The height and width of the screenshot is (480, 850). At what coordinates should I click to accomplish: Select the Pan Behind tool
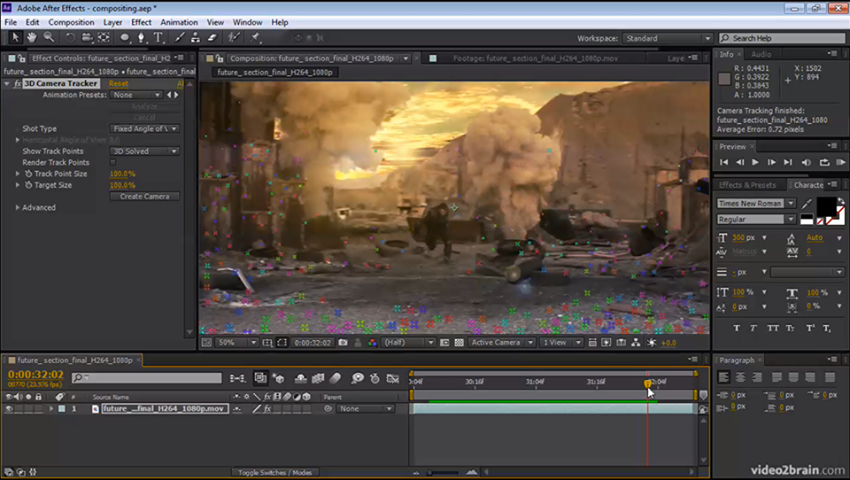pyautogui.click(x=104, y=37)
